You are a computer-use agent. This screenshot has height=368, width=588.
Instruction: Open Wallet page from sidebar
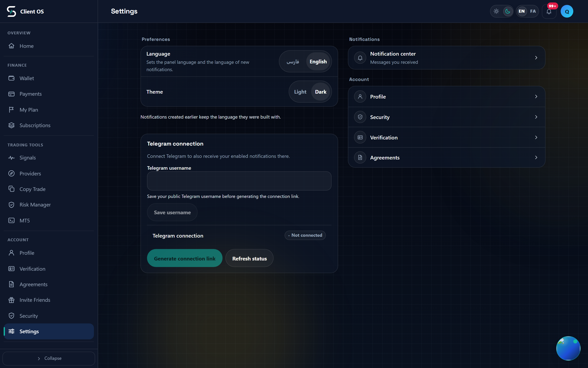point(49,78)
